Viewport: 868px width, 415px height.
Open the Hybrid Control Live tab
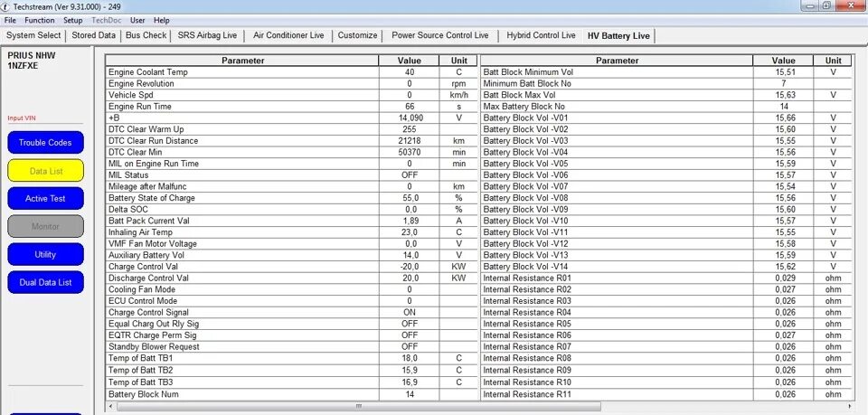pos(541,35)
